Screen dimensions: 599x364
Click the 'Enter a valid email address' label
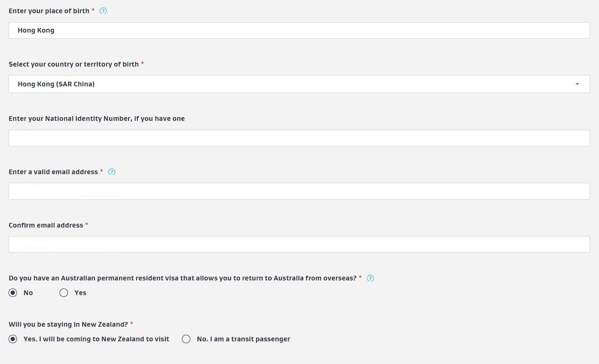click(53, 172)
